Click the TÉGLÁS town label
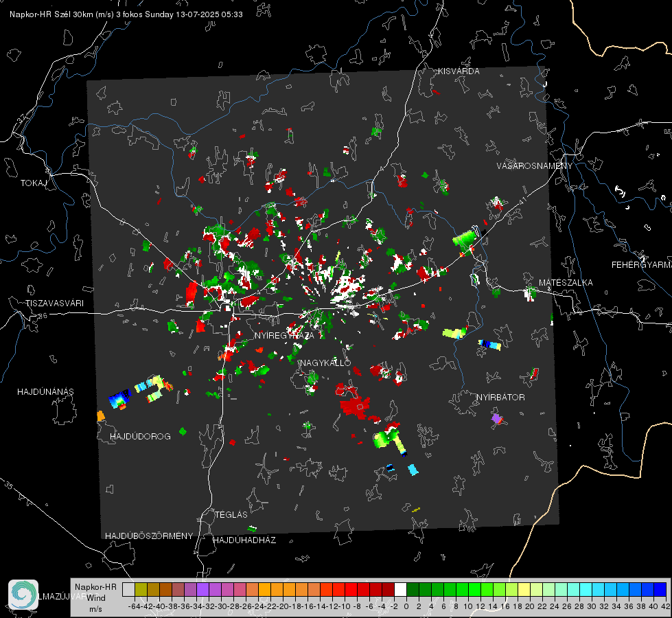Image resolution: width=672 pixels, height=618 pixels. pos(231,515)
